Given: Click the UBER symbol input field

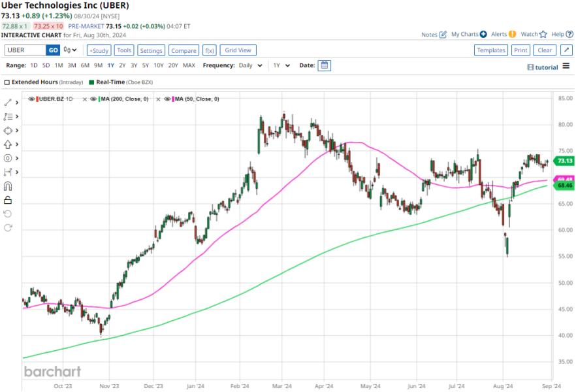Looking at the screenshot, I should (25, 50).
